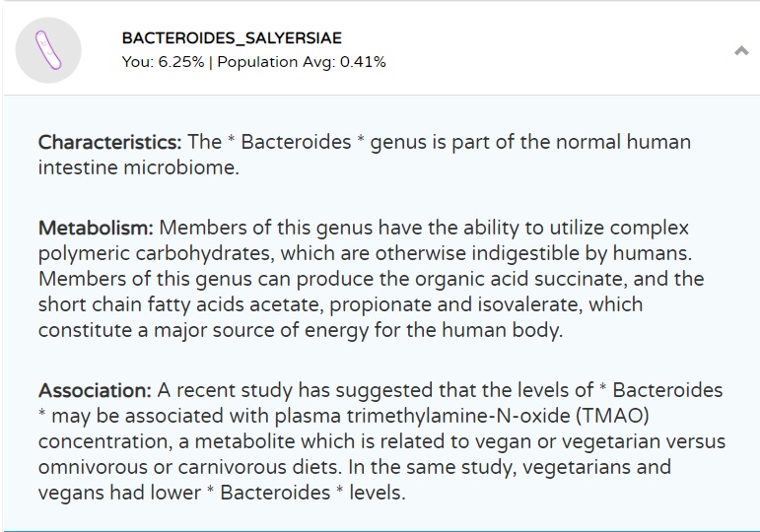Collapse the Bacteroides salyersiae panel using the chevron
Screen dimensions: 760x532
click(x=741, y=51)
